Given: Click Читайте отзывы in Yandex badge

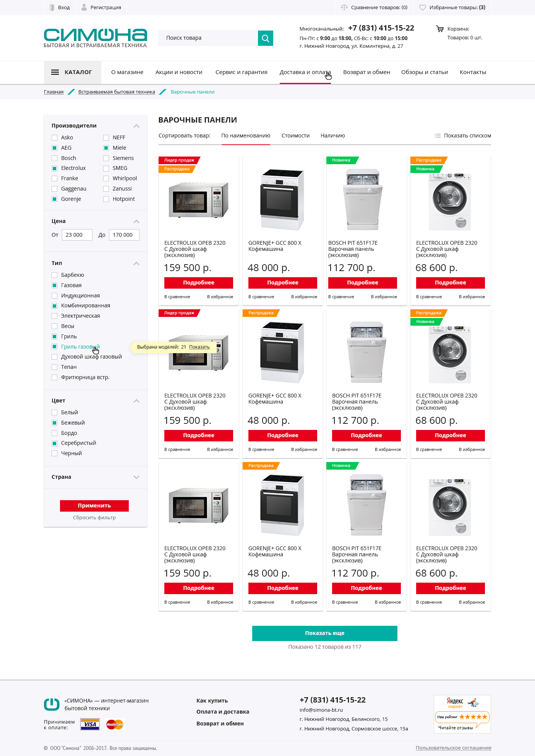Looking at the screenshot, I should [x=456, y=728].
